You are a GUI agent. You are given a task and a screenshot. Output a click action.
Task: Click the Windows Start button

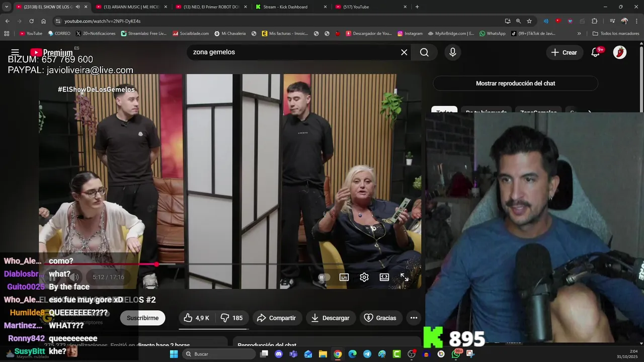click(x=174, y=354)
